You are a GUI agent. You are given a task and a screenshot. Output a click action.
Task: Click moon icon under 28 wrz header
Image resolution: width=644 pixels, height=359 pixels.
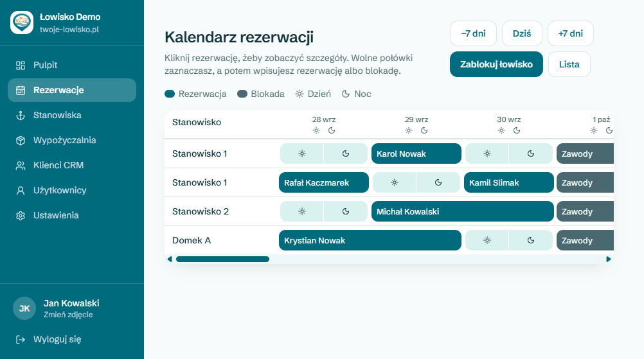332,130
